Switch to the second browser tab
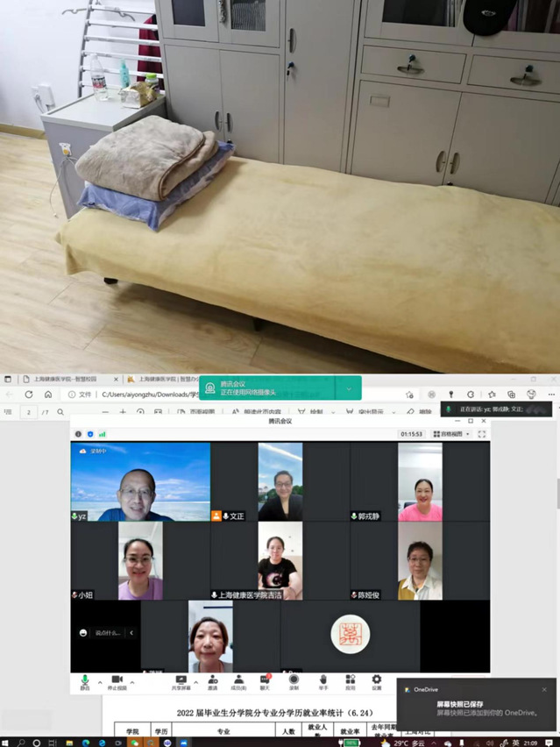Image resolution: width=560 pixels, height=747 pixels. click(x=162, y=380)
